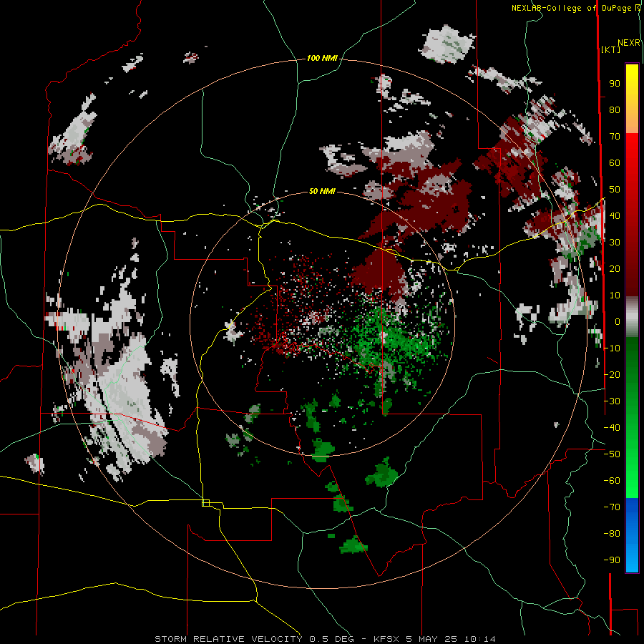Viewport: 644px width, 644px height.
Task: Click the 40 value on the velocity scale
Action: pos(615,216)
